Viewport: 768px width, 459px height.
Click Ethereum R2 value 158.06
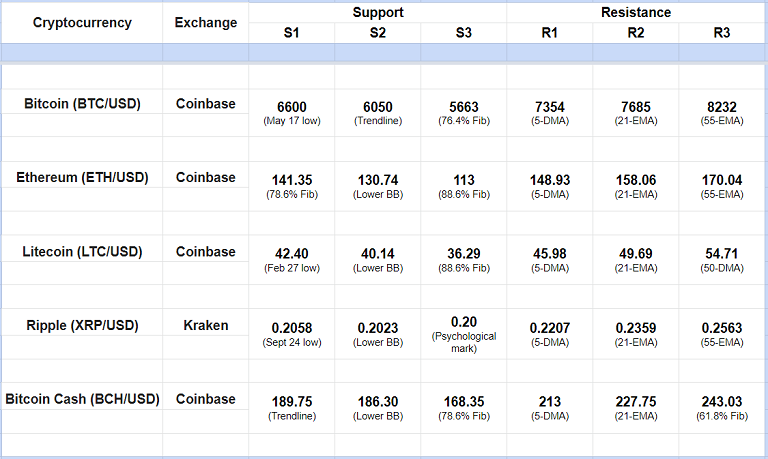636,180
